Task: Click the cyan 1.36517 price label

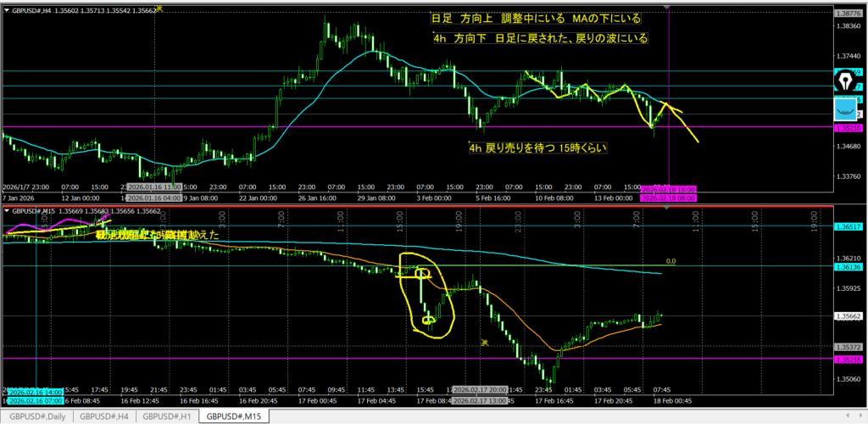Action: click(849, 226)
